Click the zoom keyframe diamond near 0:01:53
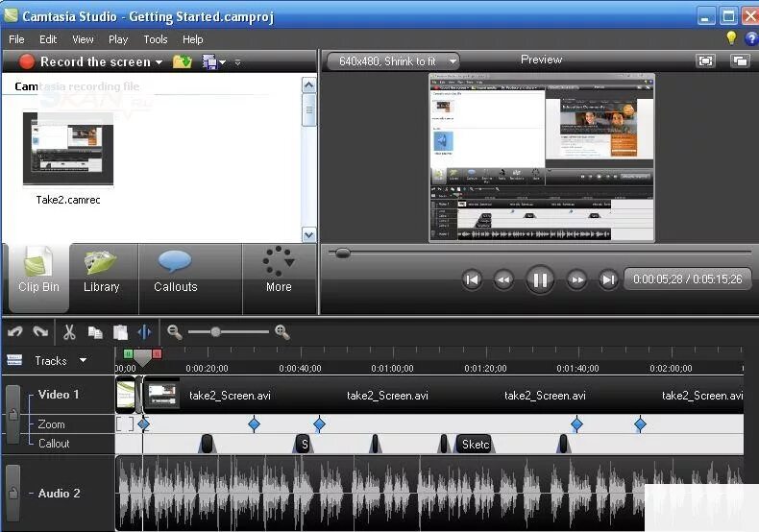Image resolution: width=759 pixels, height=532 pixels. [x=640, y=424]
